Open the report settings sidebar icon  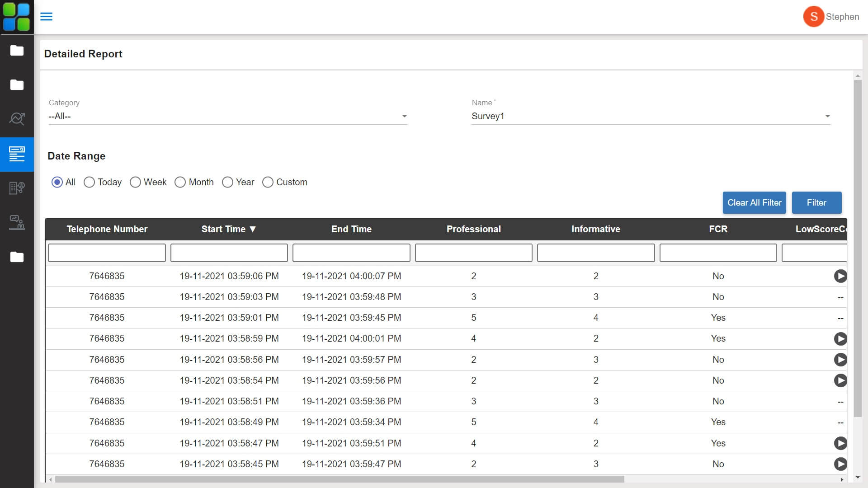point(17,188)
